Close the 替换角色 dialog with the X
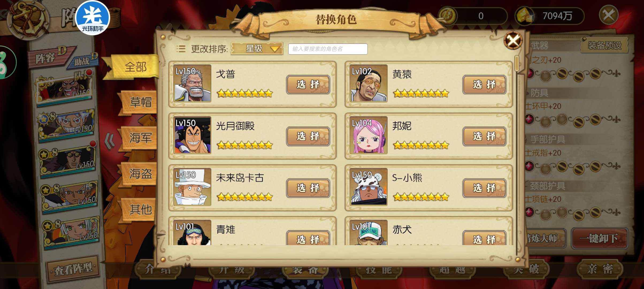This screenshot has width=644, height=289. (513, 41)
